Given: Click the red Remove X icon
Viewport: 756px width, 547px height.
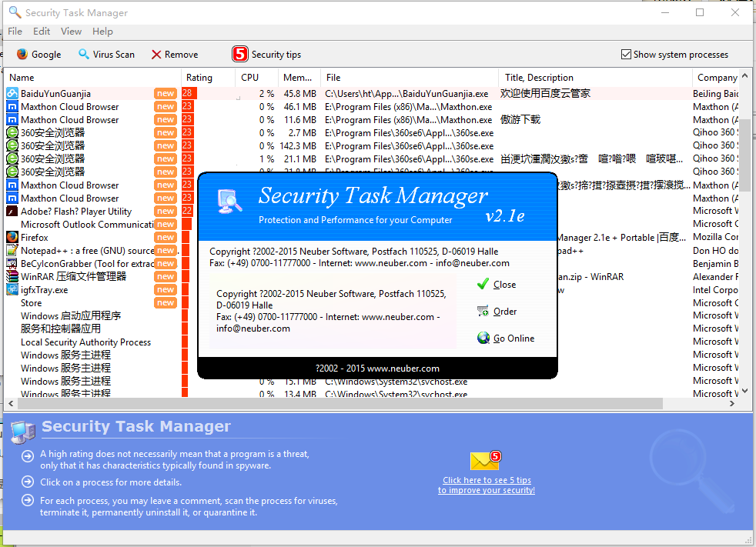Looking at the screenshot, I should [156, 55].
